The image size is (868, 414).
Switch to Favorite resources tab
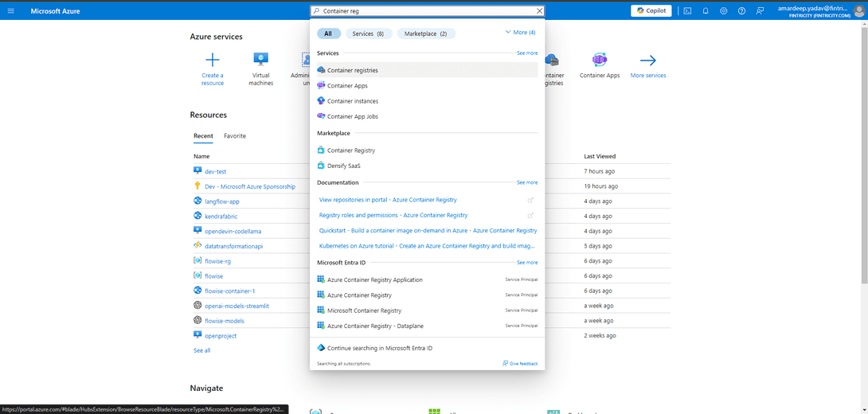[x=235, y=136]
